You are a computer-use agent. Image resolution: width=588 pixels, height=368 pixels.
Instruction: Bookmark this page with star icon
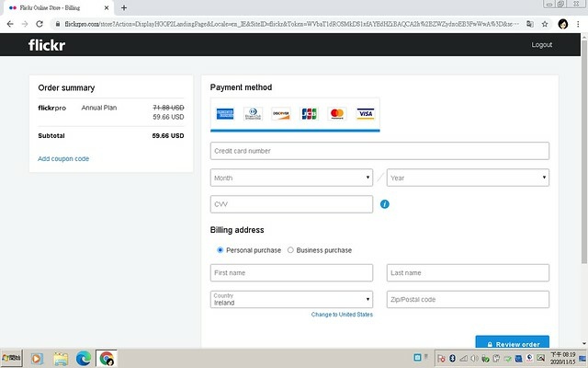[545, 24]
